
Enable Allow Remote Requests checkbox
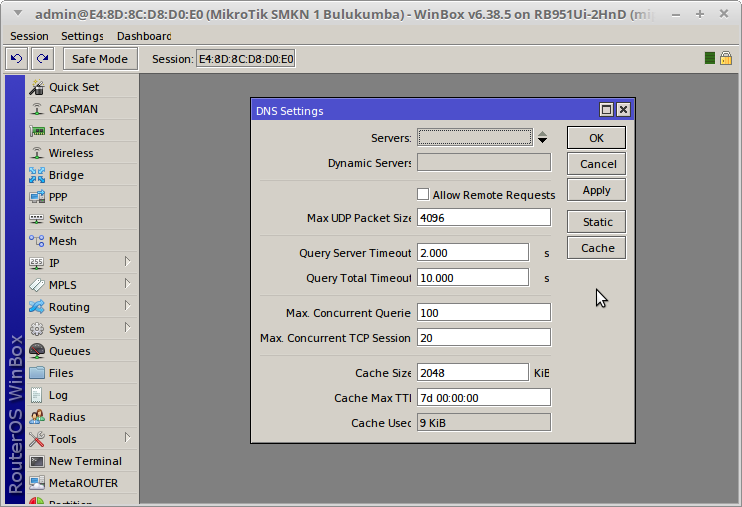[x=423, y=195]
